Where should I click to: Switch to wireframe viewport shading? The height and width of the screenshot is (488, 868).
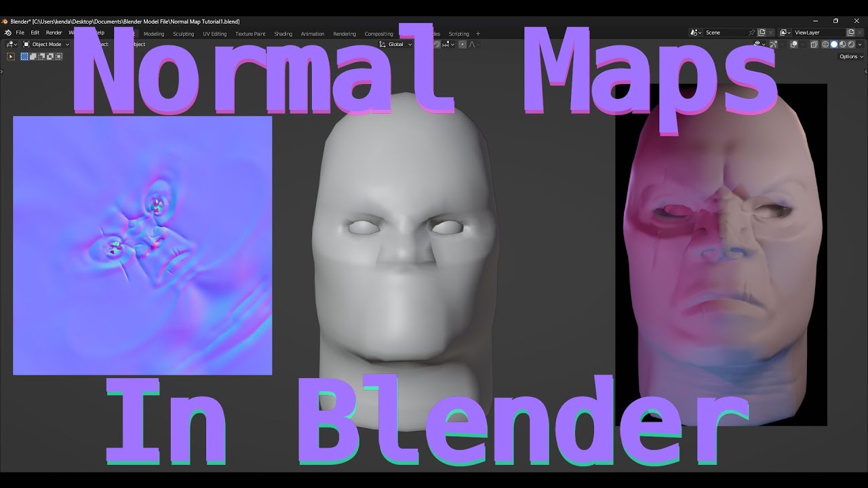pyautogui.click(x=825, y=44)
